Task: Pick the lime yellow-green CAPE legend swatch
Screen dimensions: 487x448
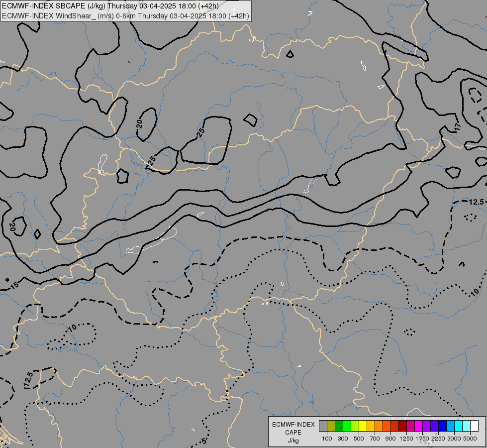Action: point(355,426)
